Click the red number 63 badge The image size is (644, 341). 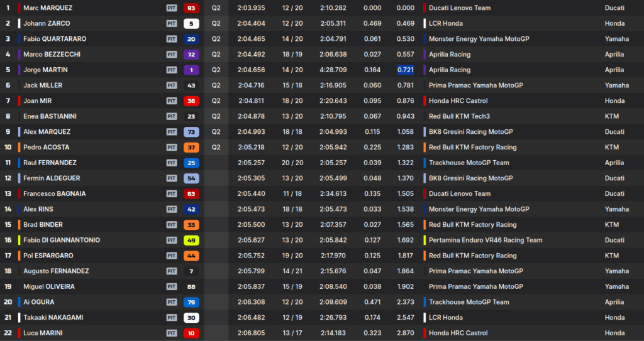click(191, 193)
